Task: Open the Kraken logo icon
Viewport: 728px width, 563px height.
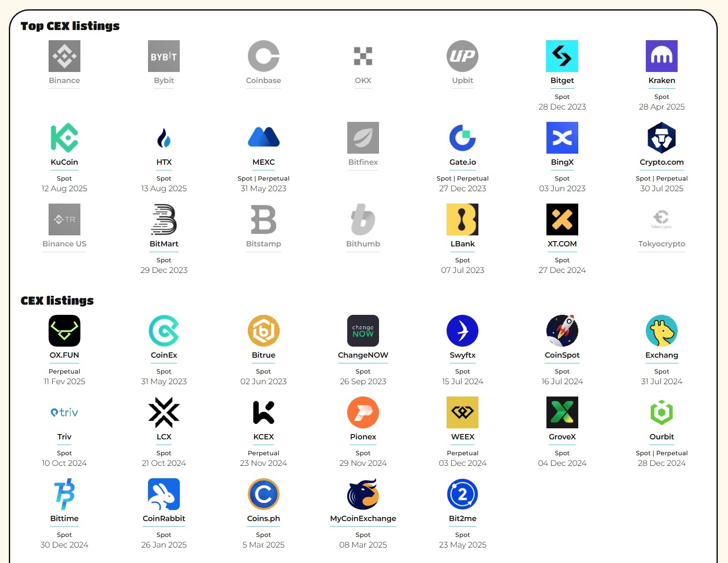Action: pos(661,56)
